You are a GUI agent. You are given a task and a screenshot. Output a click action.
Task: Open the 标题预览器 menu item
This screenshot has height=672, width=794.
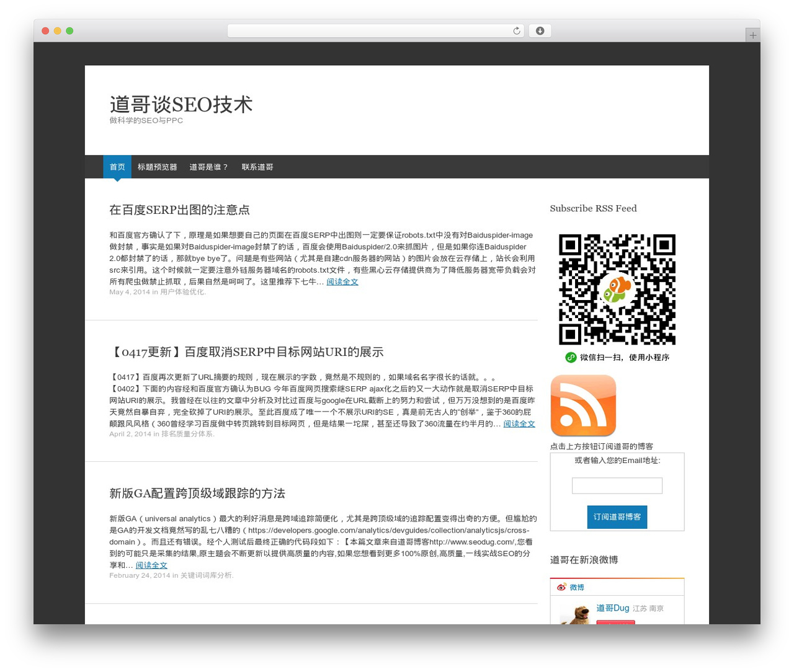coord(158,167)
